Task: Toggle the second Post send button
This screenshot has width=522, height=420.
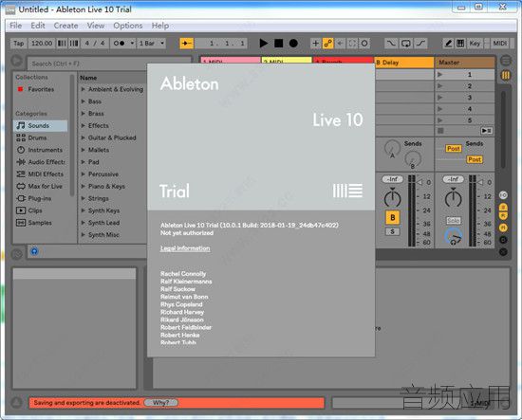Action: pyautogui.click(x=475, y=159)
